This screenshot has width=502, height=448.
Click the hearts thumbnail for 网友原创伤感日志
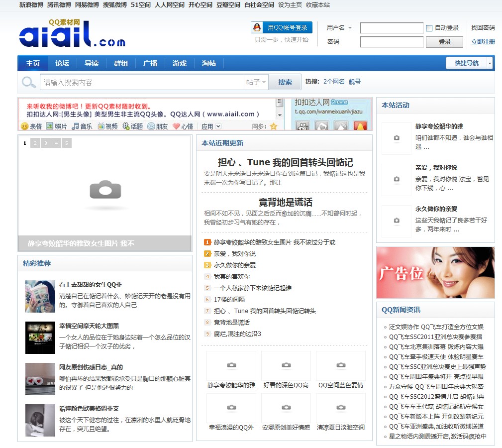40,379
